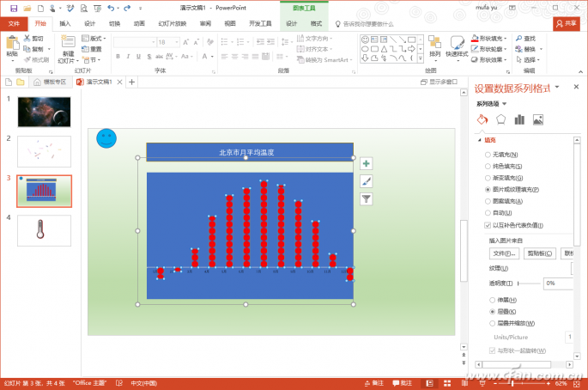Image resolution: width=588 pixels, height=390 pixels.
Task: Select slide 4 thermometer thumbnail
Action: click(x=44, y=230)
